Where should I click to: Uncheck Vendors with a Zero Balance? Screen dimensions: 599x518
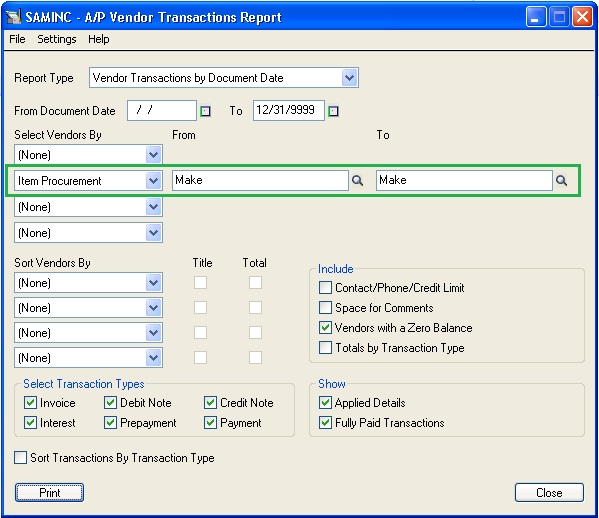pyautogui.click(x=325, y=327)
